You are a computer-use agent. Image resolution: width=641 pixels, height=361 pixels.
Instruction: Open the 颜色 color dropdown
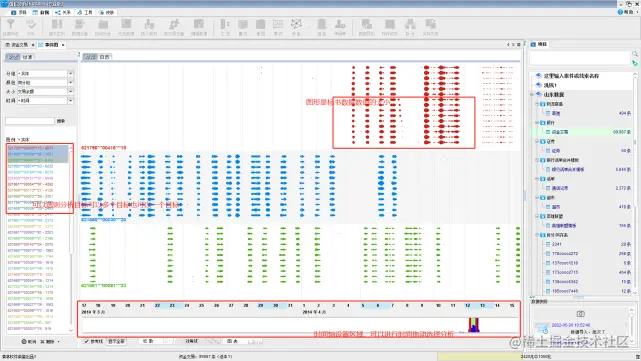coord(70,83)
